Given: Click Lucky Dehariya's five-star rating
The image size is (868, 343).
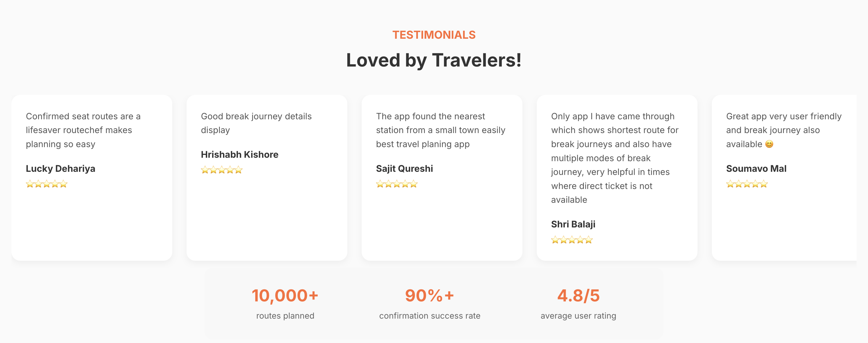Looking at the screenshot, I should (x=46, y=184).
